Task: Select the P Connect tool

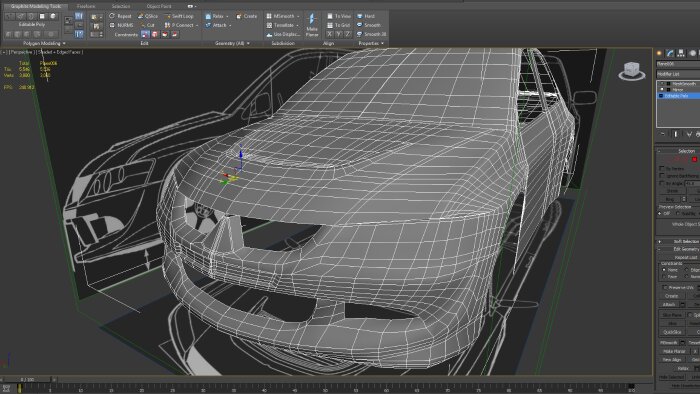Action: click(179, 25)
